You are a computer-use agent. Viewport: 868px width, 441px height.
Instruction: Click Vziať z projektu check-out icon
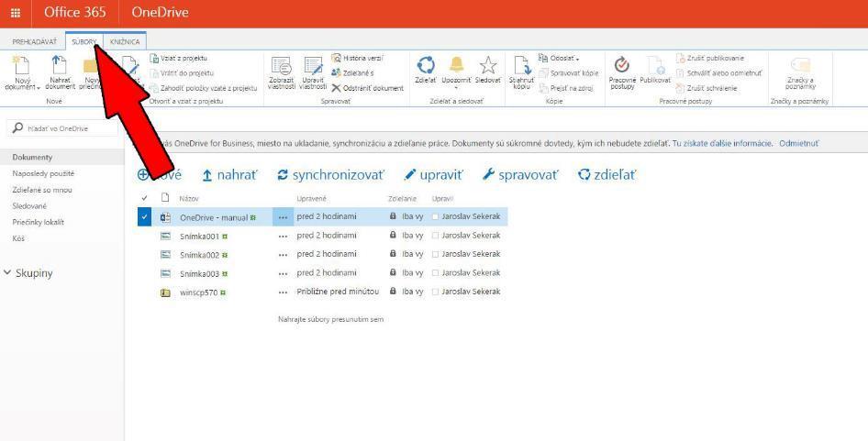click(154, 58)
